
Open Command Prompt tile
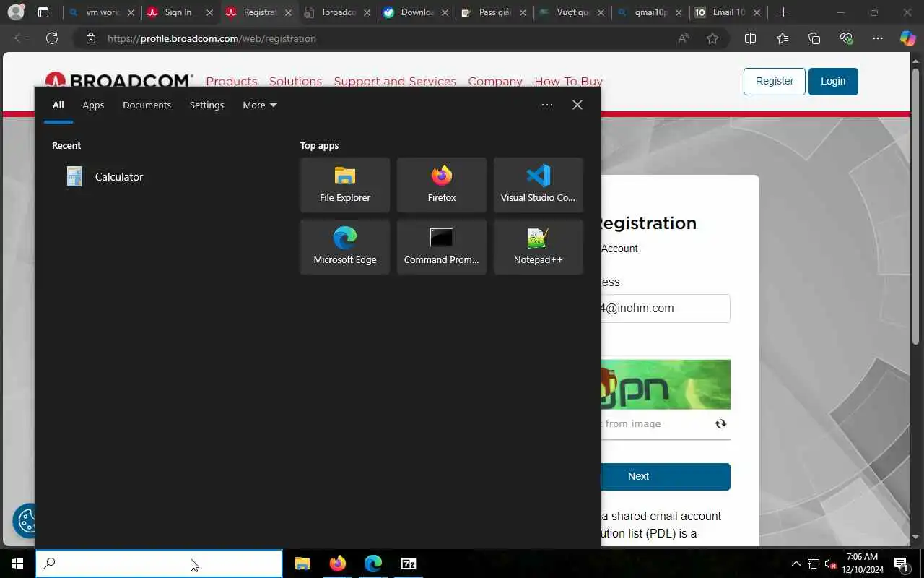click(442, 247)
